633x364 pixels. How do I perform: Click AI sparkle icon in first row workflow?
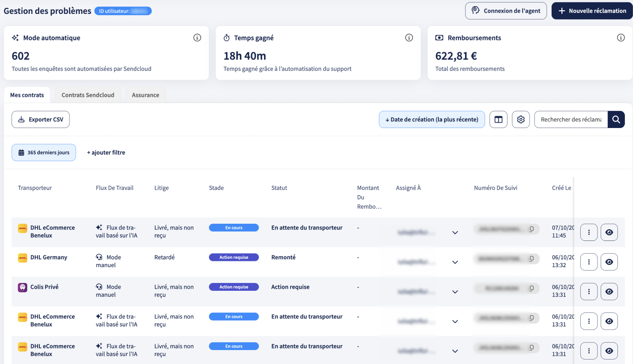point(99,227)
